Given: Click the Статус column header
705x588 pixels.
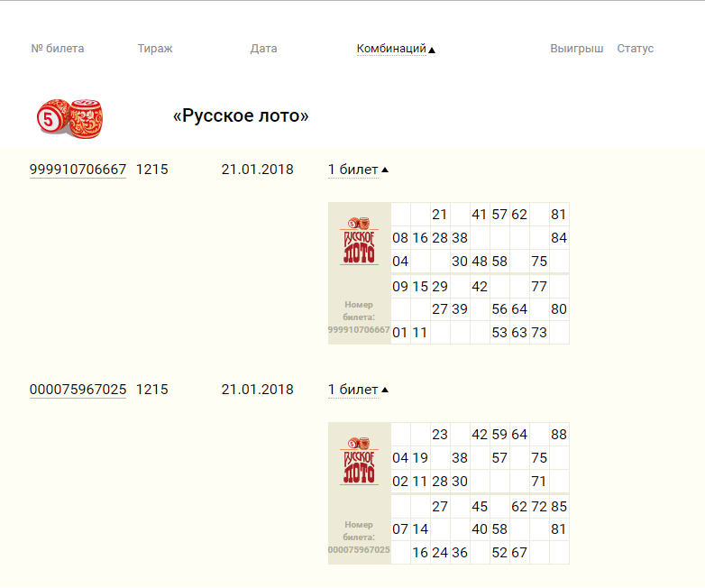Looking at the screenshot, I should pyautogui.click(x=636, y=49).
